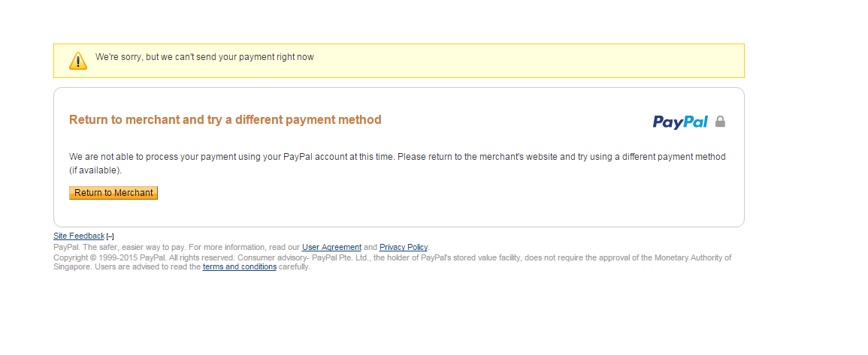Click the "Return to merchant and try" heading
The width and height of the screenshot is (868, 355).
tap(225, 119)
